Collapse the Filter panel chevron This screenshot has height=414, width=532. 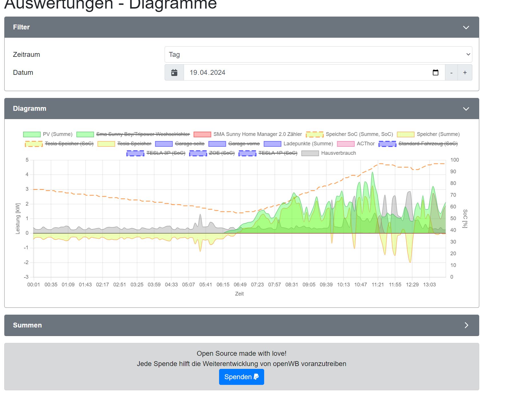(x=466, y=27)
